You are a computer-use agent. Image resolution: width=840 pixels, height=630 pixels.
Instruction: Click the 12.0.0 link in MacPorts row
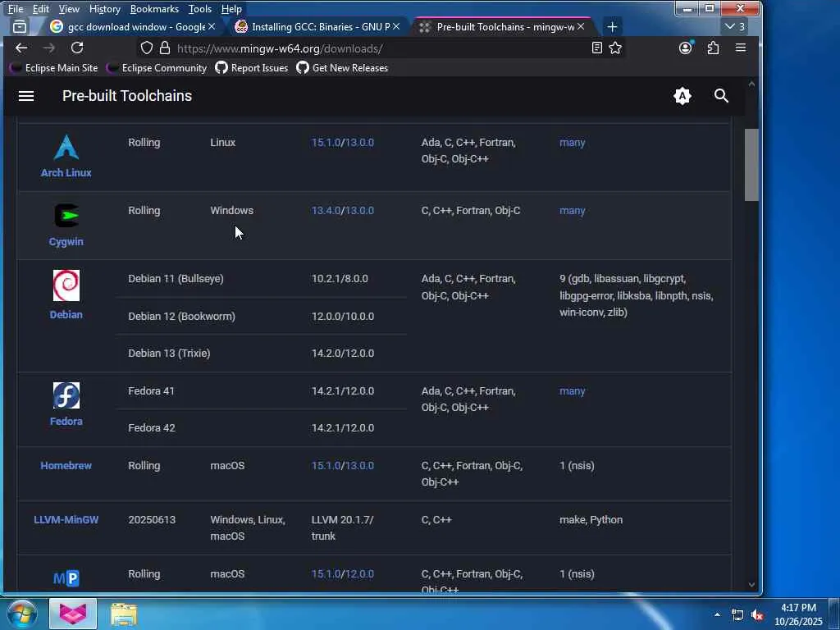359,573
